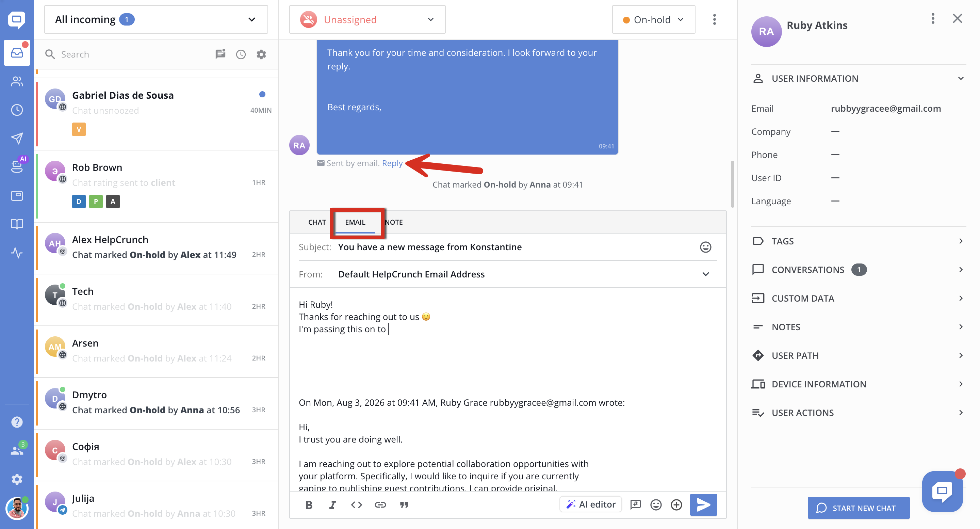Open the Reports activity icon
980x529 pixels.
(x=17, y=252)
